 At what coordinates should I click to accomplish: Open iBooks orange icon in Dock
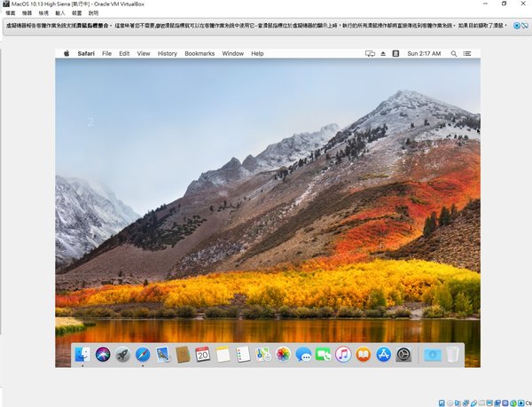click(x=364, y=355)
